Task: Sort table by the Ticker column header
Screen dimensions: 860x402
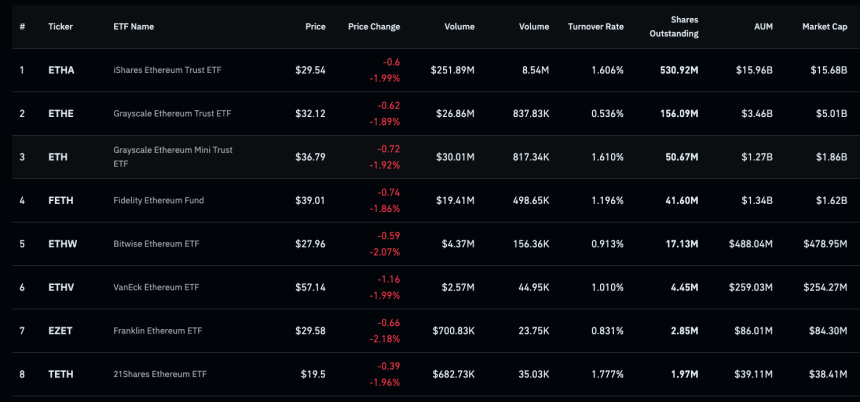Action: [x=60, y=26]
